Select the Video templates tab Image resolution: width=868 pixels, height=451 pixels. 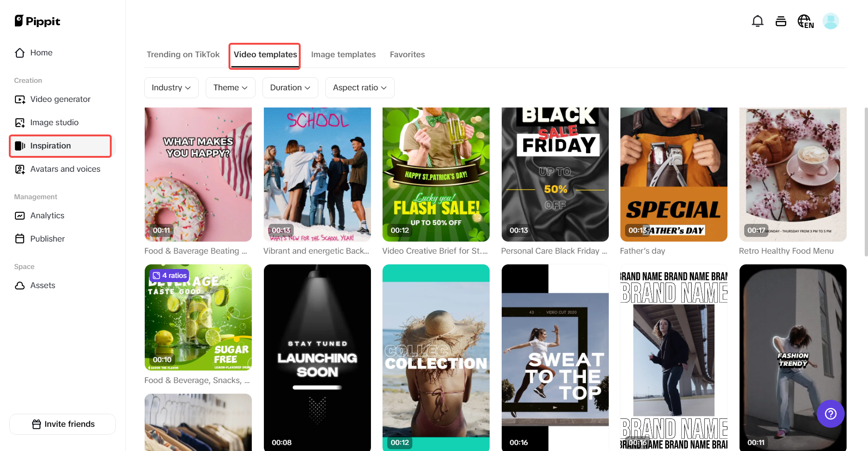click(265, 54)
